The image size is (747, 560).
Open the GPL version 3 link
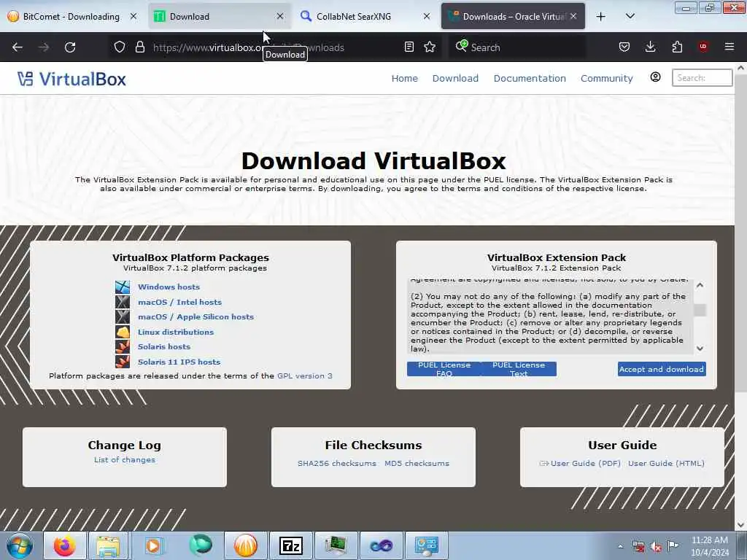pos(305,376)
